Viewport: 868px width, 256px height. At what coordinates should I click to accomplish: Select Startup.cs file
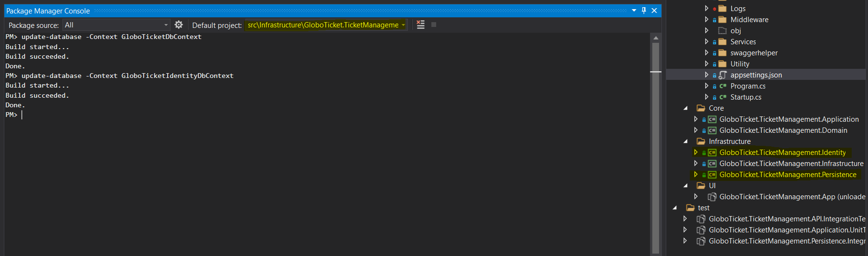click(x=746, y=97)
